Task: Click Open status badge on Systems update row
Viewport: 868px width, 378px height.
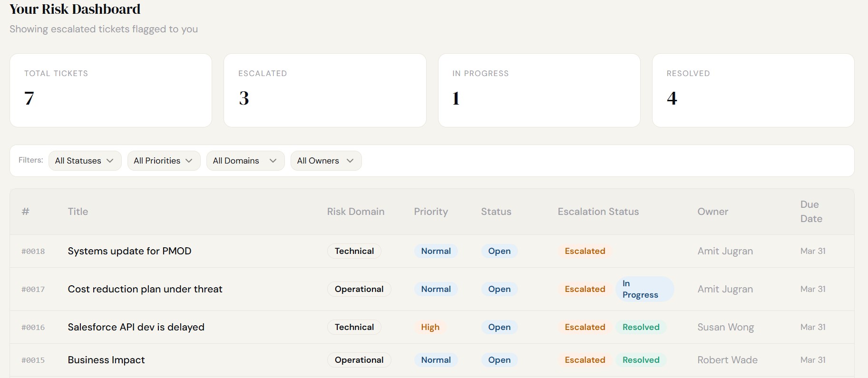Action: tap(499, 251)
